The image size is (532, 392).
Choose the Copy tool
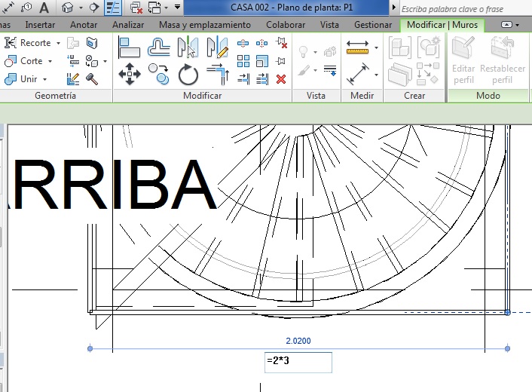(158, 73)
